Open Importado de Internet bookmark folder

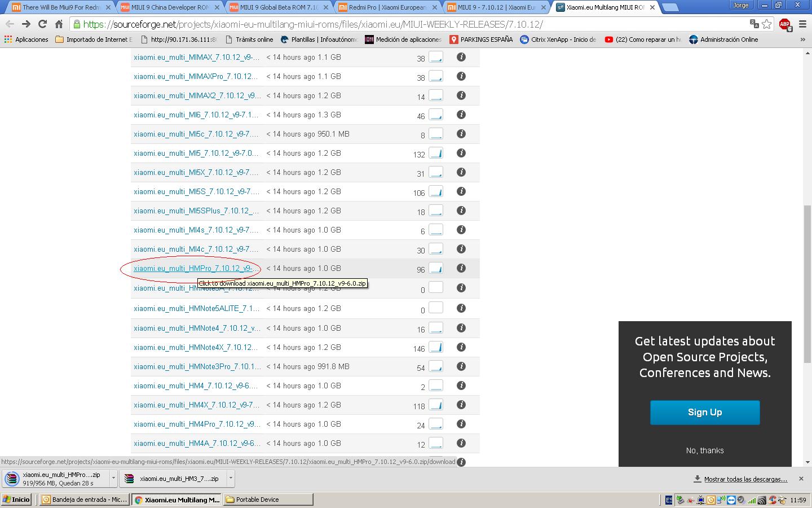tap(94, 40)
